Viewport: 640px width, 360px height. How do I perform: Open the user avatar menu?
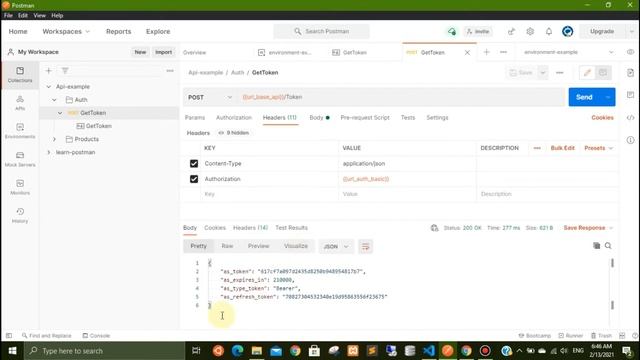pos(567,31)
